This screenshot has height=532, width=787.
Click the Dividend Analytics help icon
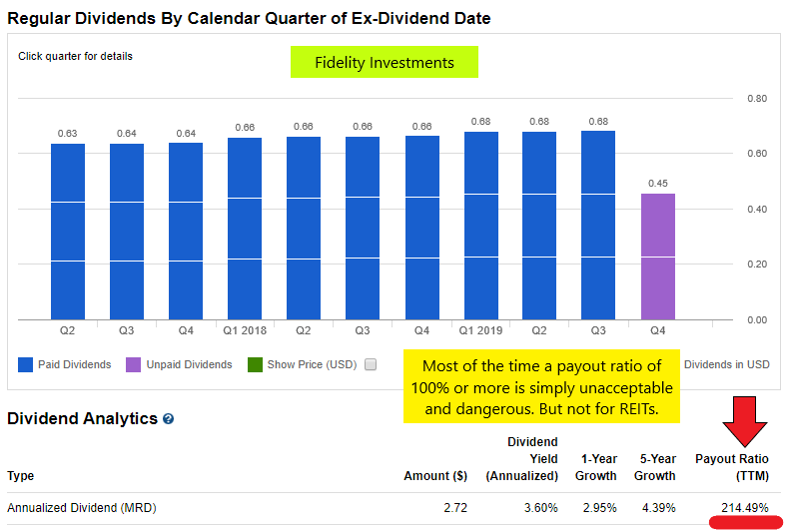(168, 419)
